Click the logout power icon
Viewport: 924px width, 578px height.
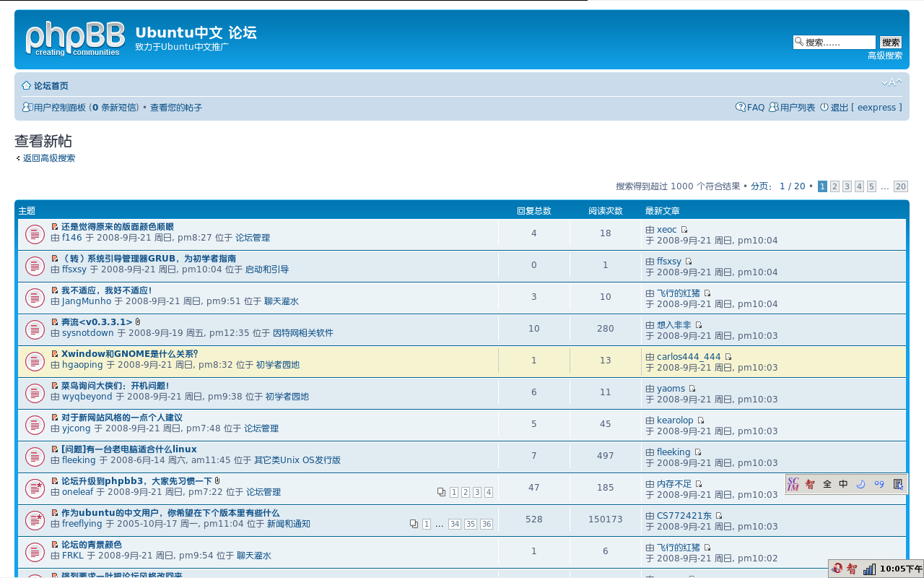[824, 107]
